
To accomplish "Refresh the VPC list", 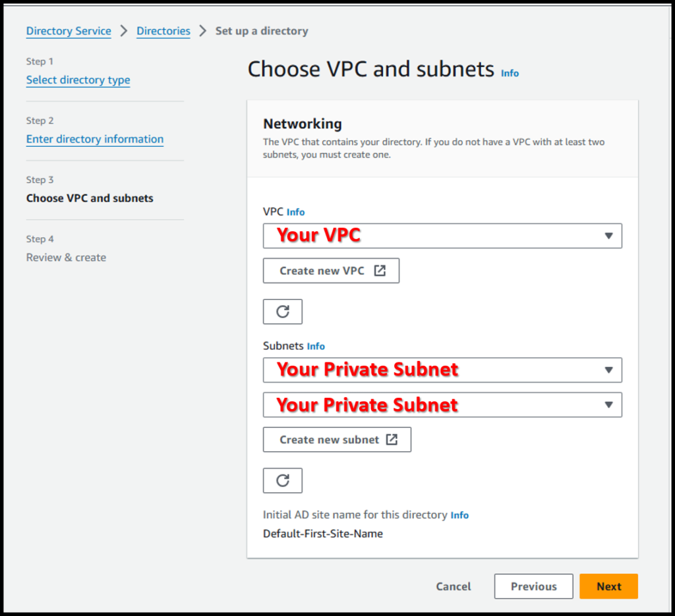I will pyautogui.click(x=282, y=311).
